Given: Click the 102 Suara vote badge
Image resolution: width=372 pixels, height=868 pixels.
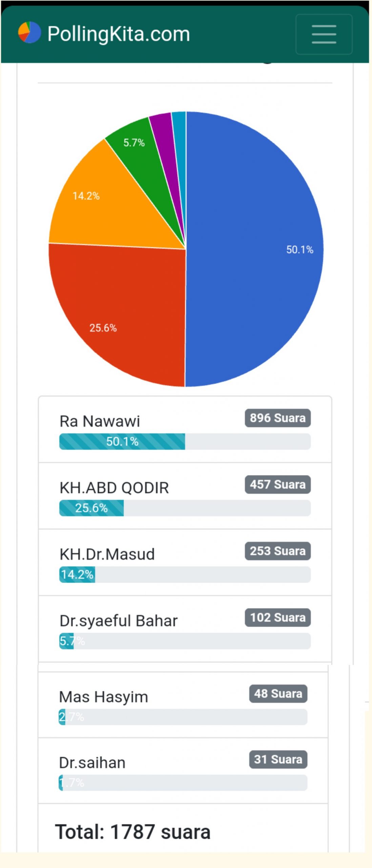Looking at the screenshot, I should [277, 617].
